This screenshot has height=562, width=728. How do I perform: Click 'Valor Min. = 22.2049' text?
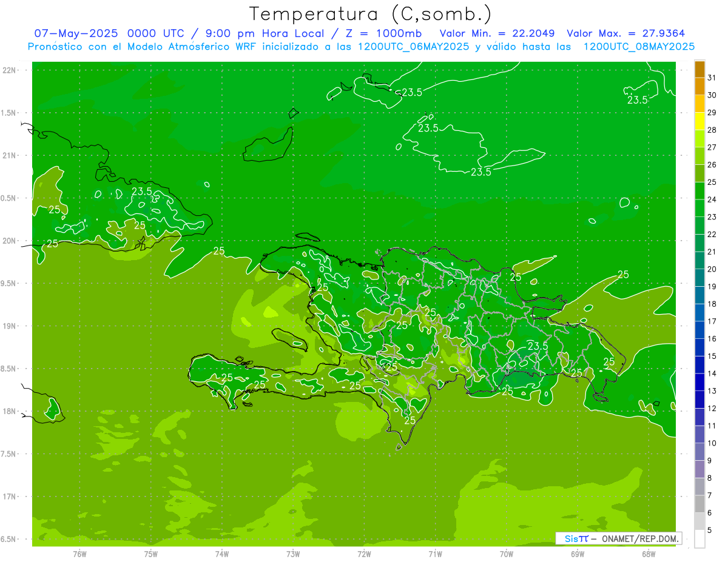pos(497,33)
